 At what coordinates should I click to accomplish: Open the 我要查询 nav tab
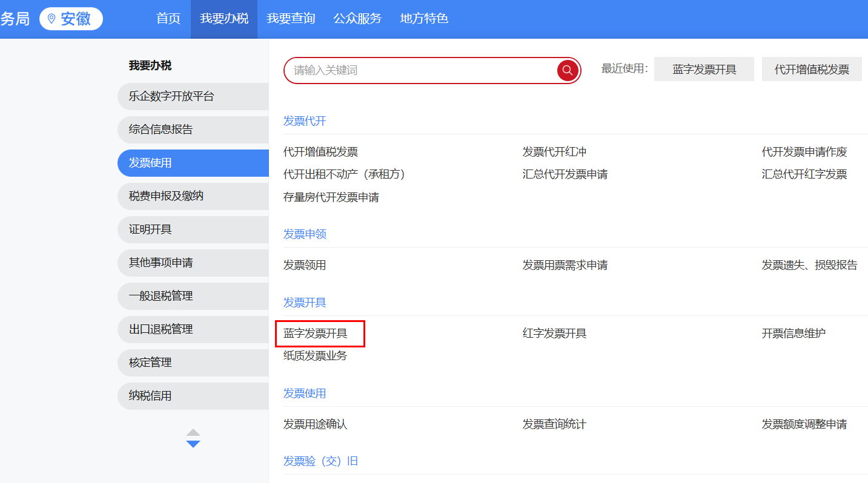click(x=291, y=19)
